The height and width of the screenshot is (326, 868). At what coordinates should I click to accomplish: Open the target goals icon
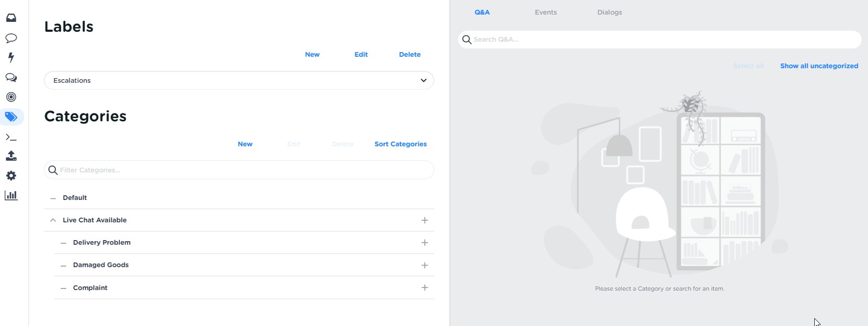(x=11, y=97)
